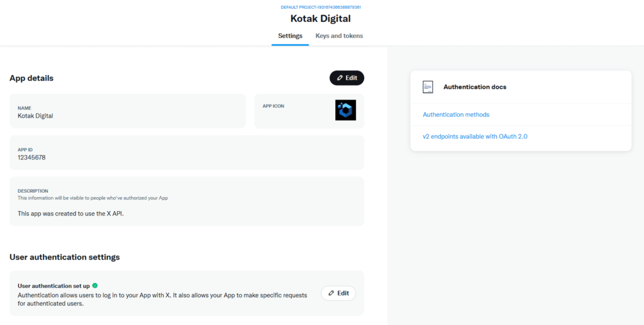
Task: Click the User authentication set up label
Action: coord(54,285)
